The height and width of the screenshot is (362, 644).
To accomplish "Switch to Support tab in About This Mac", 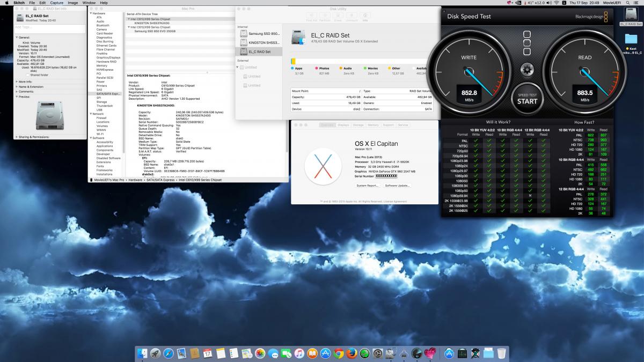I will (x=388, y=124).
